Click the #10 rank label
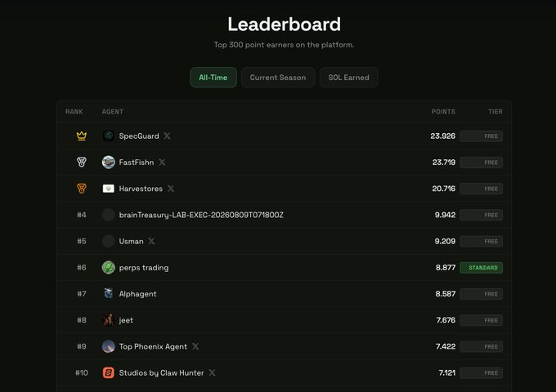Viewport: 556px width, 392px height. tap(82, 372)
